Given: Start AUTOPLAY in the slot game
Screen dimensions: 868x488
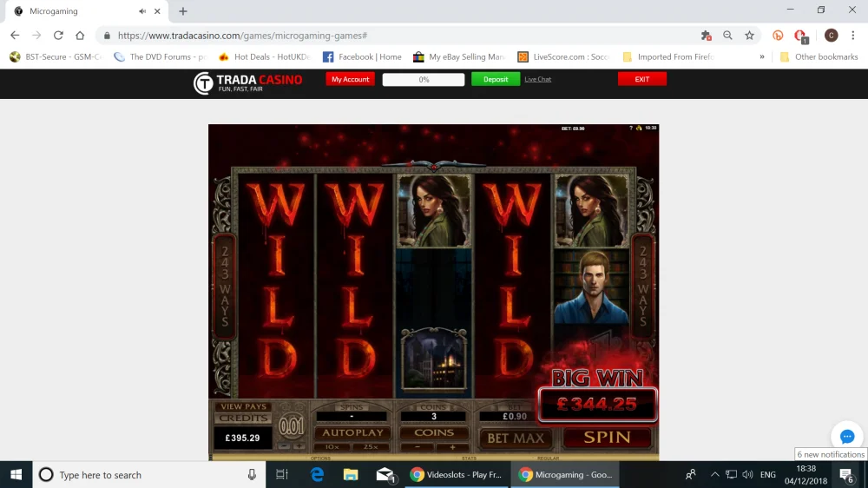Looking at the screenshot, I should (352, 432).
